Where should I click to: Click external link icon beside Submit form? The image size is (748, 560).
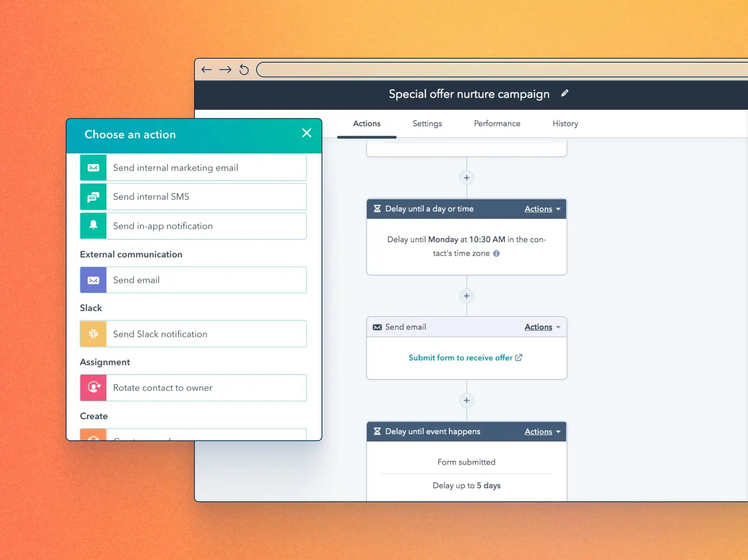519,357
